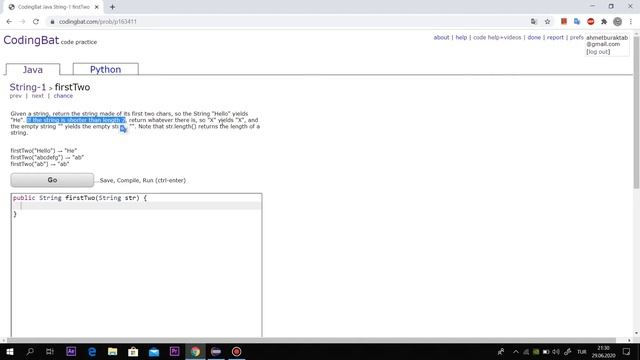Screen dimensions: 640x360
Task: Open the done link
Action: tap(534, 38)
